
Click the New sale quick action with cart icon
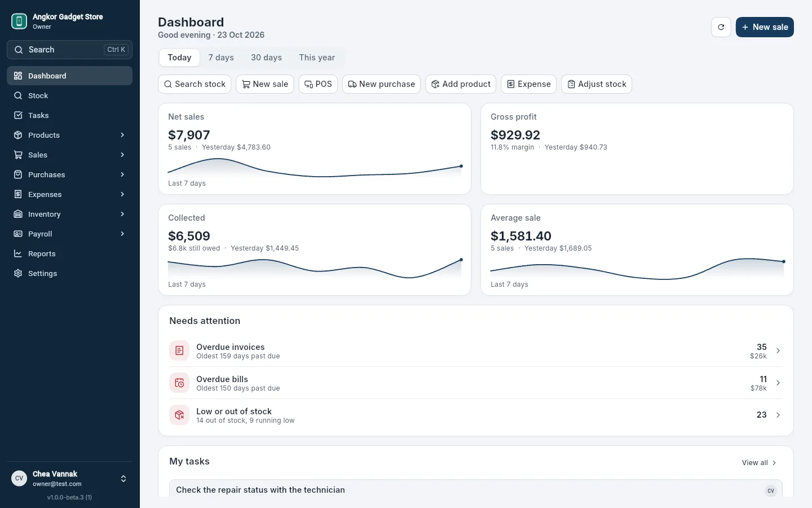(x=265, y=84)
